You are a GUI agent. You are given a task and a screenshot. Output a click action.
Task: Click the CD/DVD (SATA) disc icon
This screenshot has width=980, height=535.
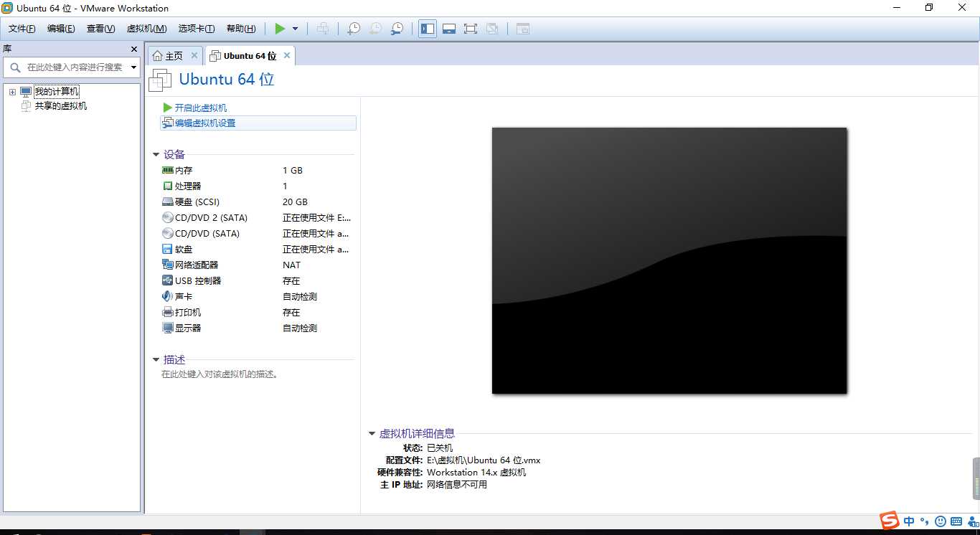pyautogui.click(x=168, y=234)
